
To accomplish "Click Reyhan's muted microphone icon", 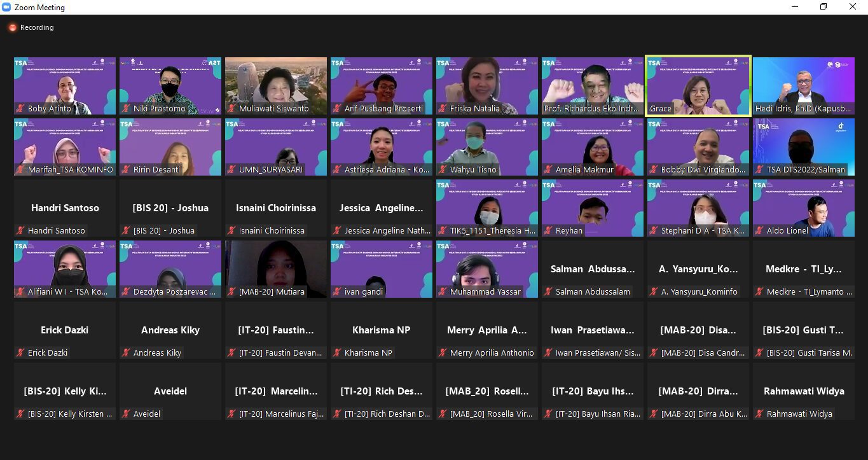I will pyautogui.click(x=548, y=231).
